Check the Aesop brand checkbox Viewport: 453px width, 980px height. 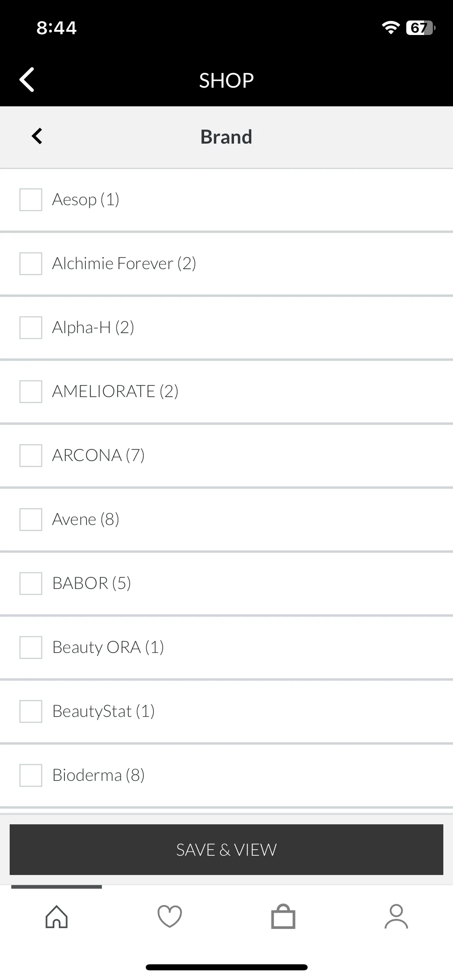(x=31, y=200)
